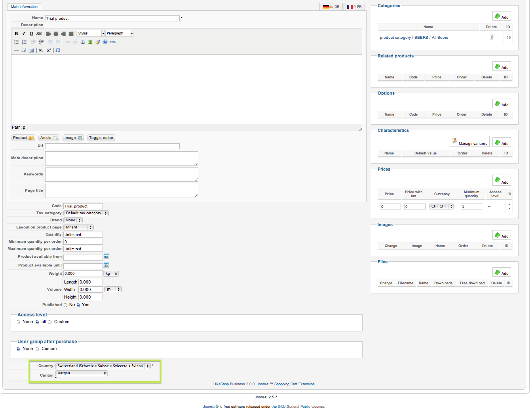
Task: Add a category to the product
Action: pos(502,16)
